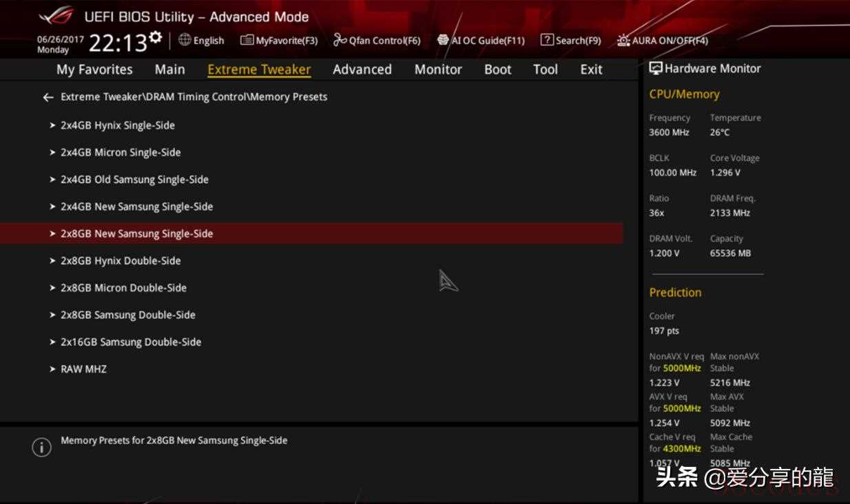Click the CPU/Memory section heading

684,94
